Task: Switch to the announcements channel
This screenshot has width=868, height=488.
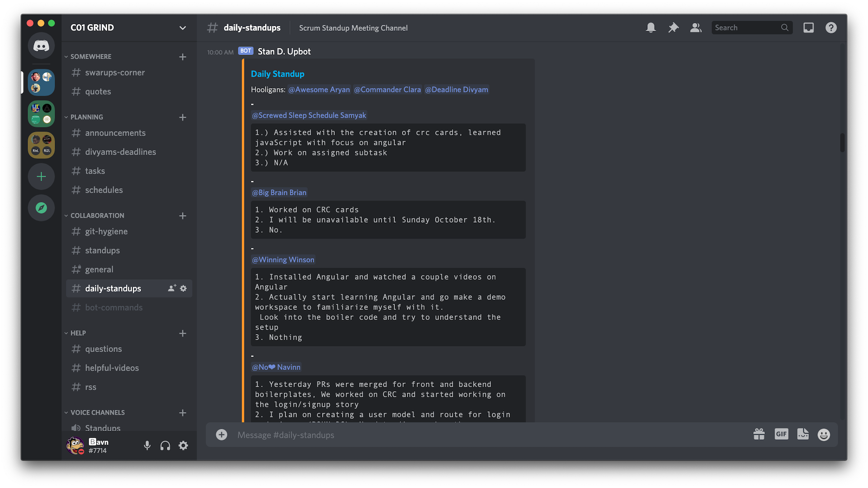Action: click(x=115, y=133)
